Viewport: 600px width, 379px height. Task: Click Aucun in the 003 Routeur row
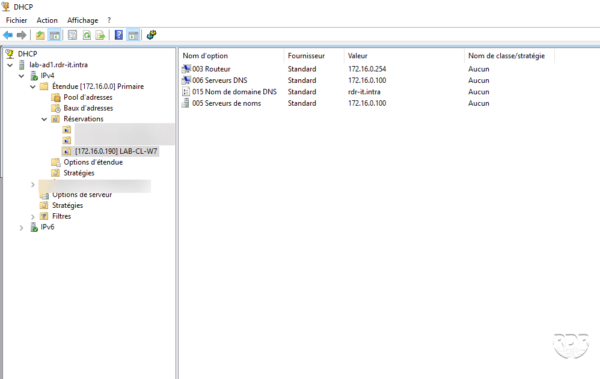click(x=479, y=69)
